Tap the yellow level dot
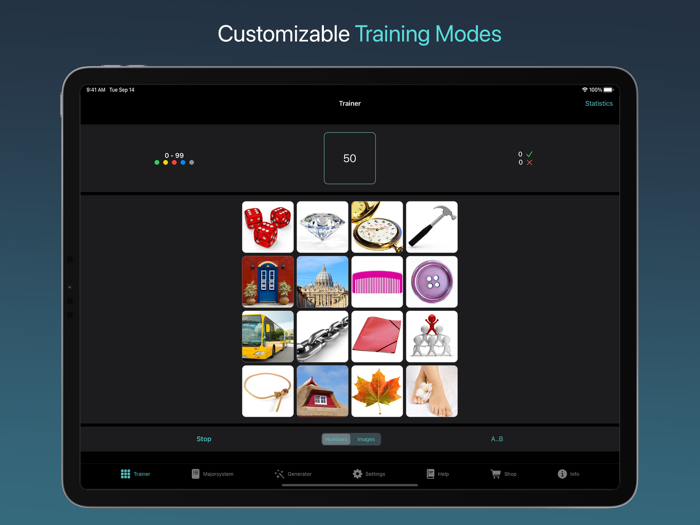 click(x=165, y=162)
